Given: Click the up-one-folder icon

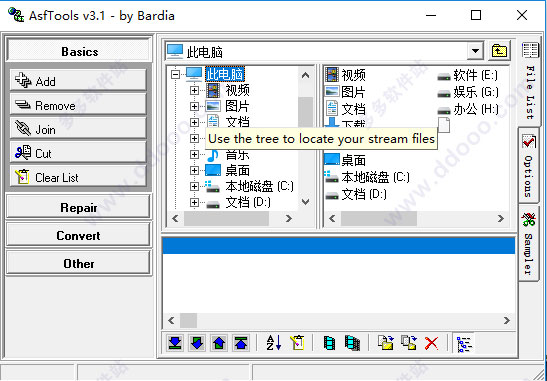Looking at the screenshot, I should click(x=499, y=51).
